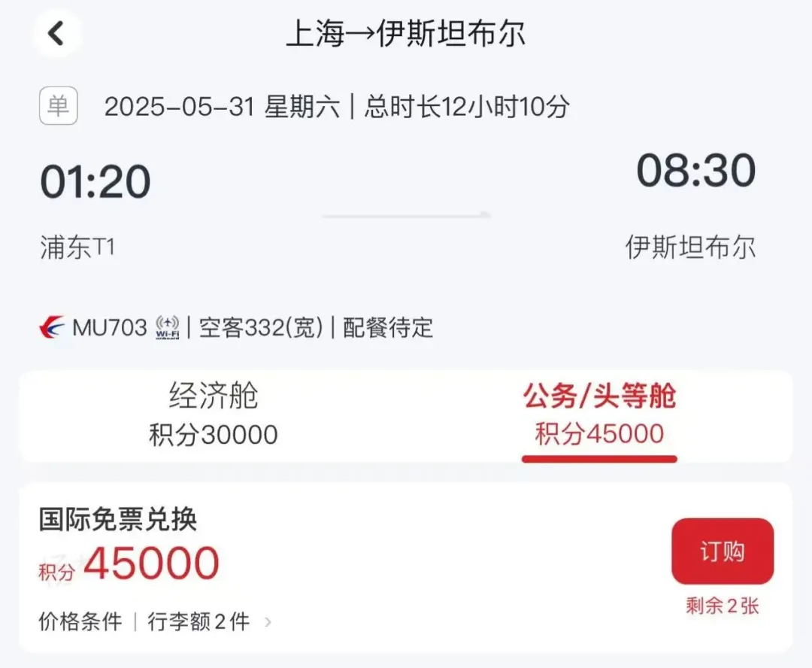The image size is (812, 668).
Task: Expand fare details with the chevron arrow
Action: tap(268, 622)
